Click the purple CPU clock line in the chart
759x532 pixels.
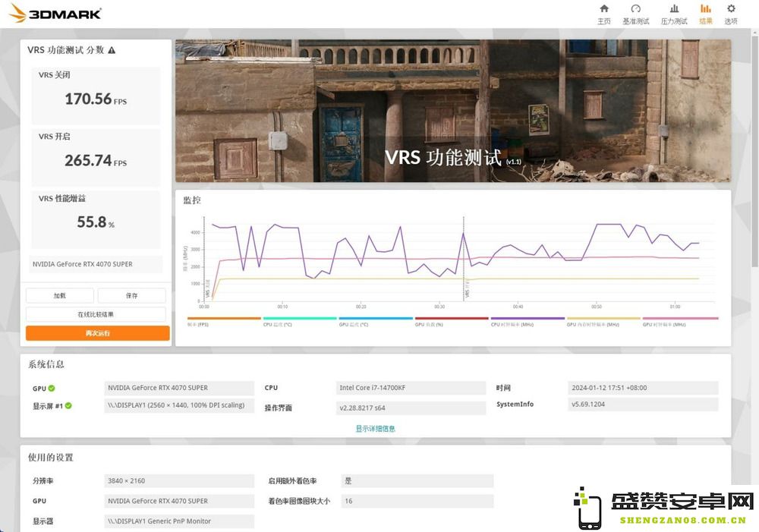[607, 225]
